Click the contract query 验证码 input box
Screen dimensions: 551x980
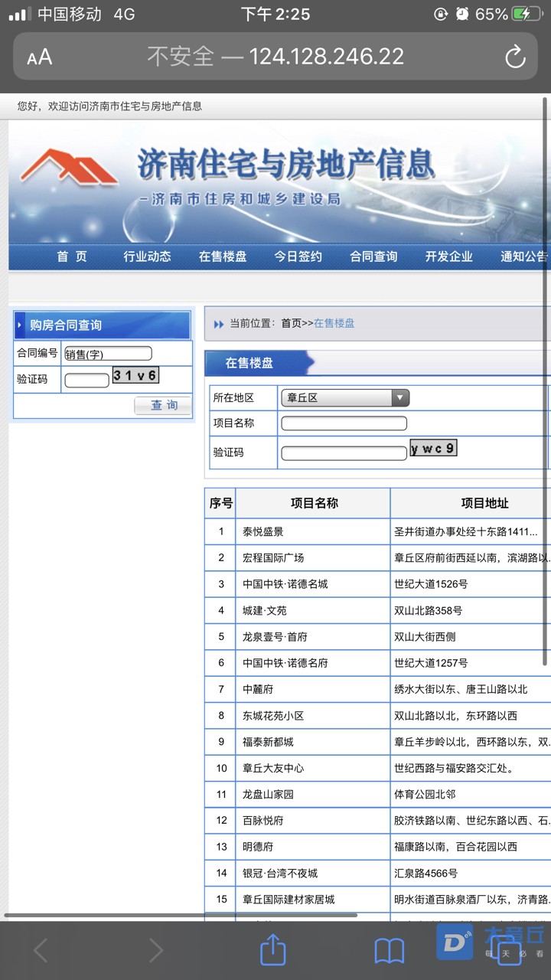pyautogui.click(x=87, y=380)
